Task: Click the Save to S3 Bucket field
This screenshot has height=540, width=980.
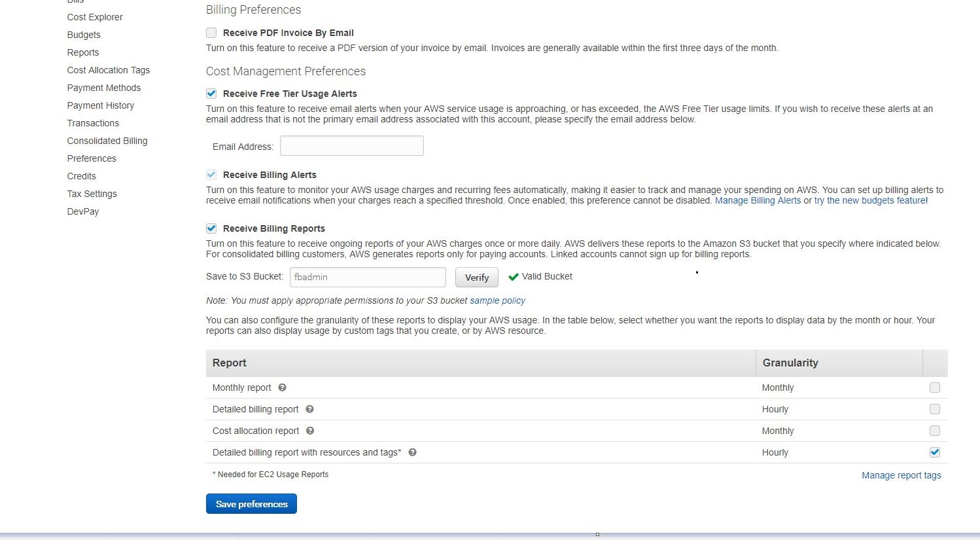Action: [x=368, y=277]
